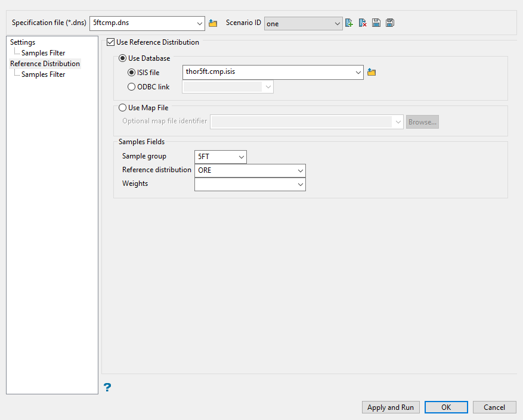Click the ISIS file name input field
The image size is (523, 420).
point(268,72)
